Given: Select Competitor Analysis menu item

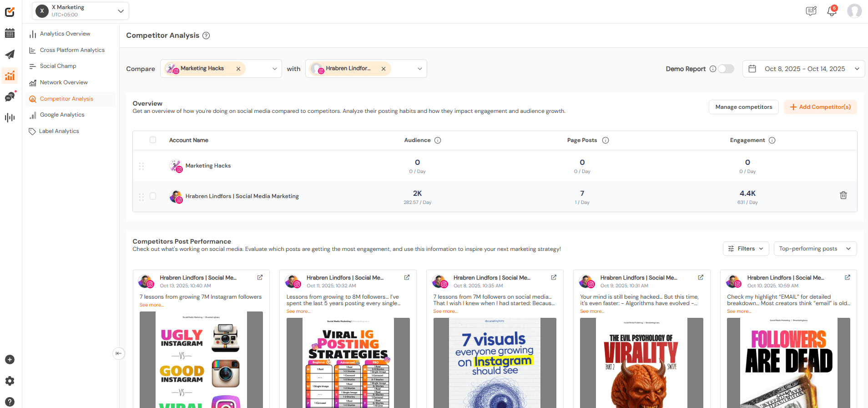Looking at the screenshot, I should (66, 99).
